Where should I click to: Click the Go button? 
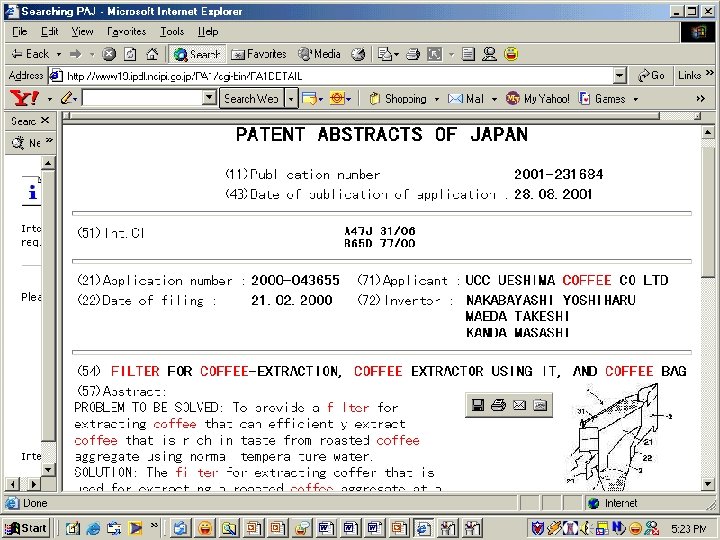[651, 75]
